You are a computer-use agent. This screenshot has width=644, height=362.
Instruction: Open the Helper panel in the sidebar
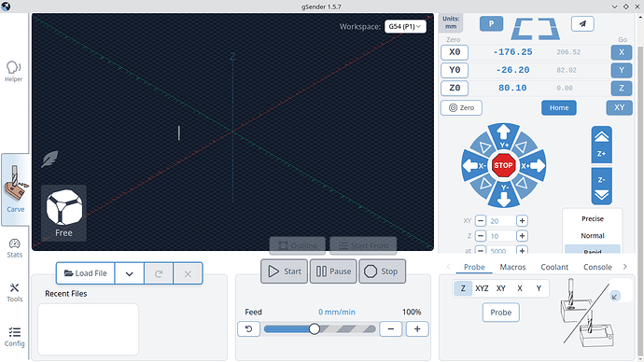(14, 72)
